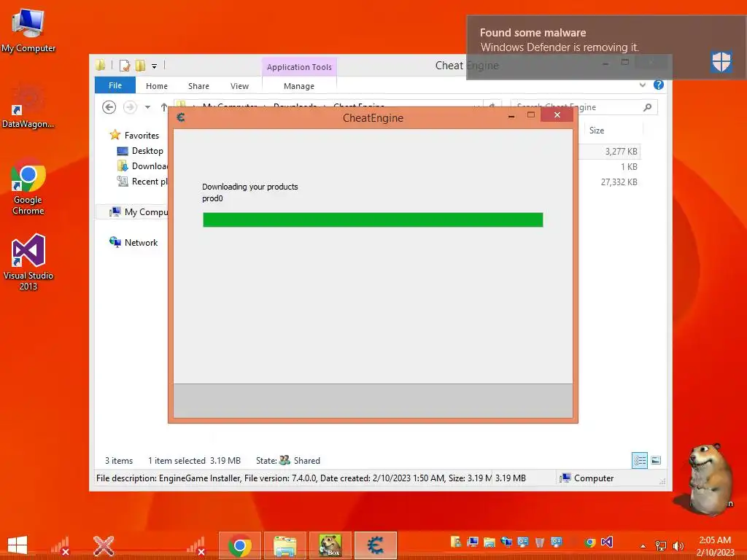This screenshot has height=560, width=747.
Task: Go forward in Explorer navigation
Action: tap(130, 107)
